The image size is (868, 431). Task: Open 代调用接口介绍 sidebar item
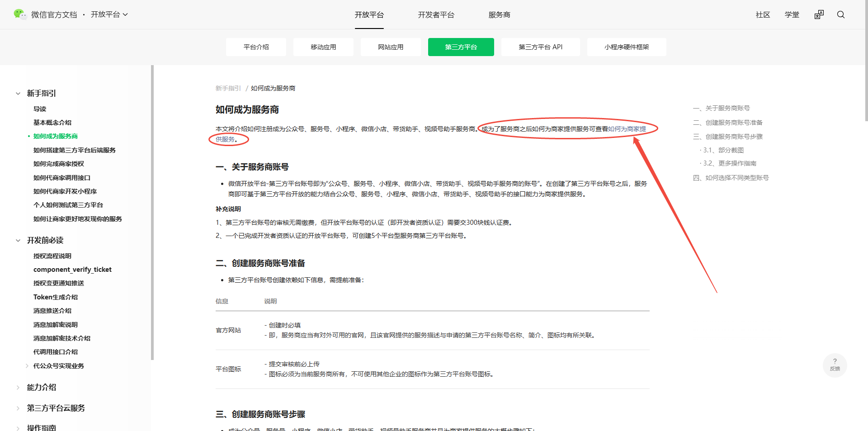[x=56, y=352]
